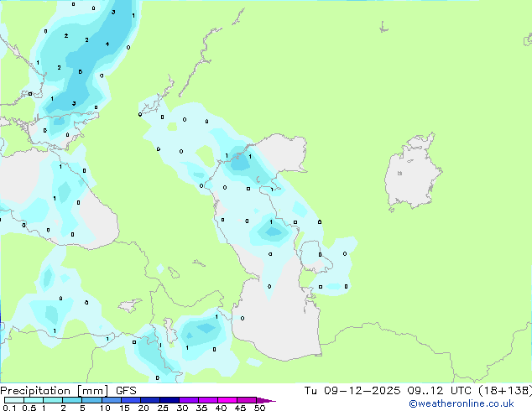This screenshot has height=411, width=532.
Task: Click the 'GFS' model label
Action: point(126,391)
